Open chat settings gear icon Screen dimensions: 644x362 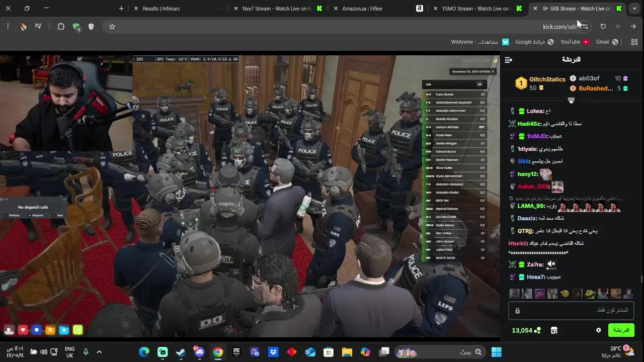[x=598, y=330]
